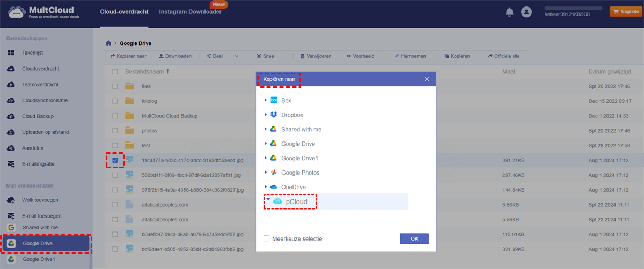
Task: Expand the Google Photos node arrow
Action: 265,173
